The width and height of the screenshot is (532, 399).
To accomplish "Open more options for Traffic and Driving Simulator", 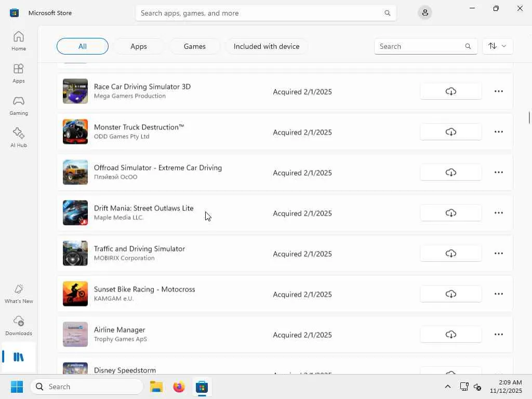I will point(498,254).
